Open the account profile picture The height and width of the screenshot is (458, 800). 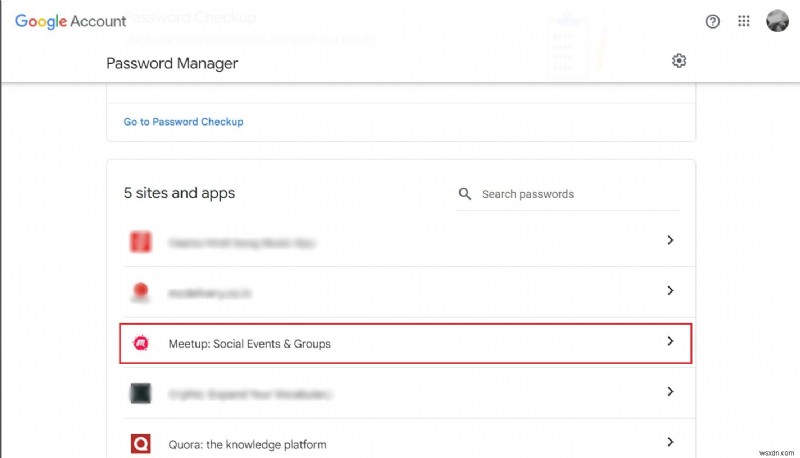pyautogui.click(x=777, y=21)
